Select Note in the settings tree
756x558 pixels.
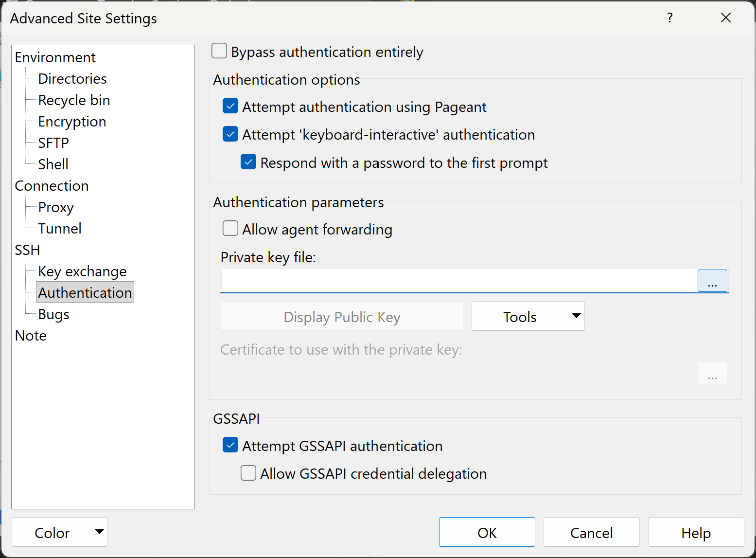point(31,336)
